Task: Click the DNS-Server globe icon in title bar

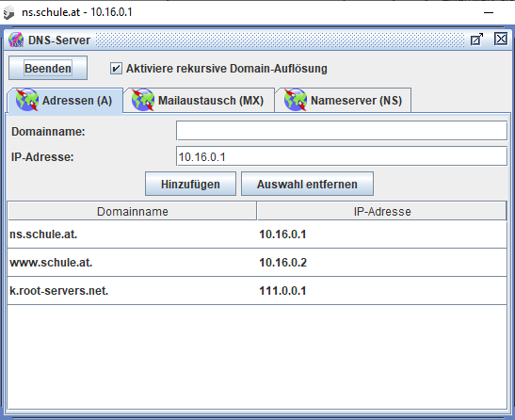Action: tap(16, 40)
